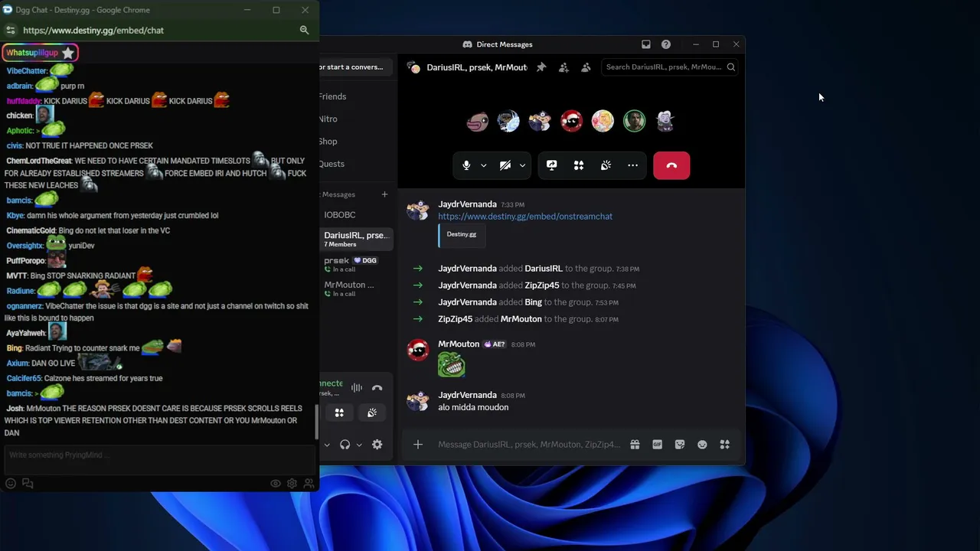Screen dimensions: 980x551
Task: Click the green-ringed speaking avatar in call
Action: (634, 121)
